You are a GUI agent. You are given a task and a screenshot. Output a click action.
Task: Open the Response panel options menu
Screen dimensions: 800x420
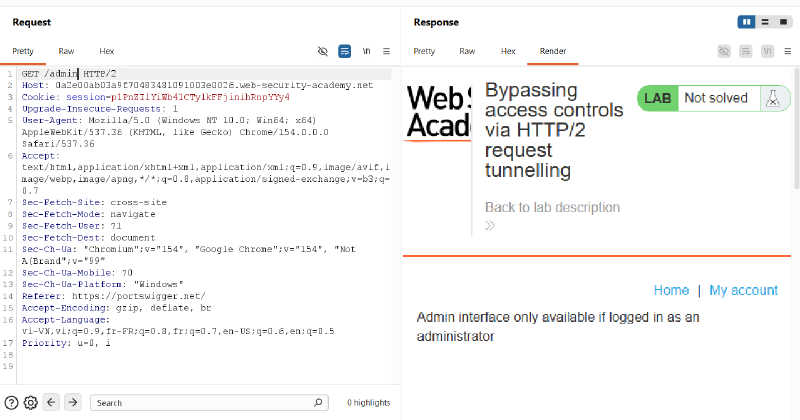click(788, 51)
